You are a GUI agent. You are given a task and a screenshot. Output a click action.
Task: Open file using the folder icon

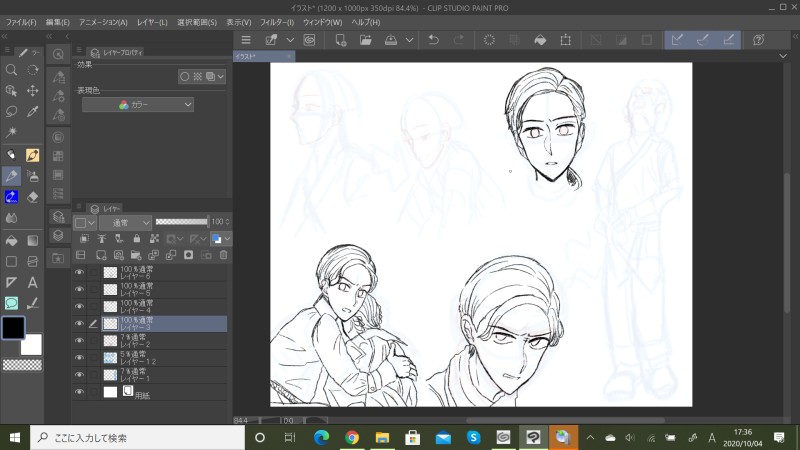(x=365, y=40)
